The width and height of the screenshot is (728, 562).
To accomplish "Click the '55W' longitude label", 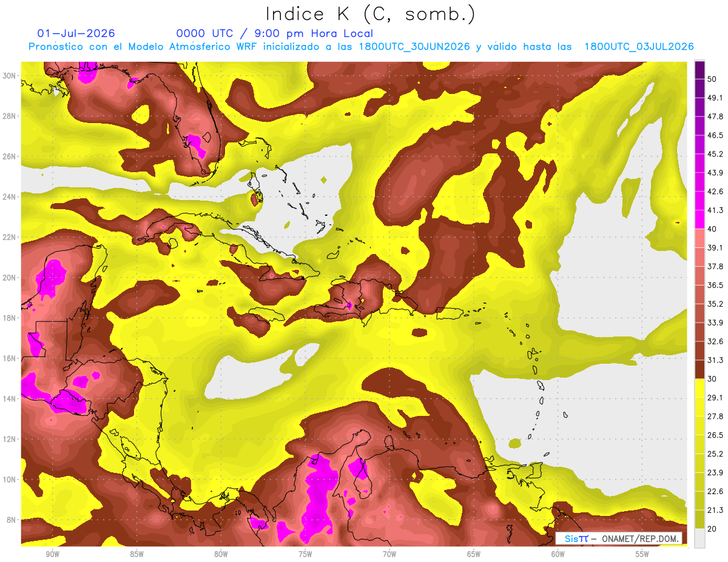I will click(642, 554).
